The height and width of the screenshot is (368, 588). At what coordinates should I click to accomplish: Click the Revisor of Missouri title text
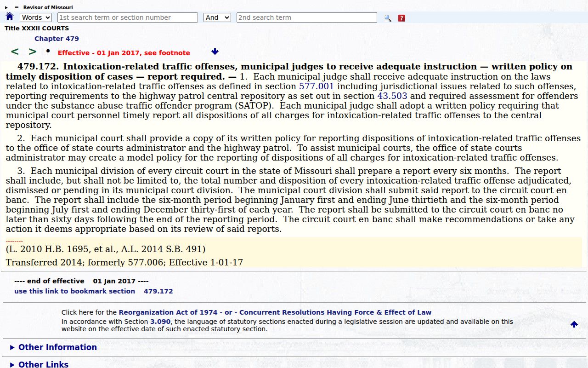[48, 7]
